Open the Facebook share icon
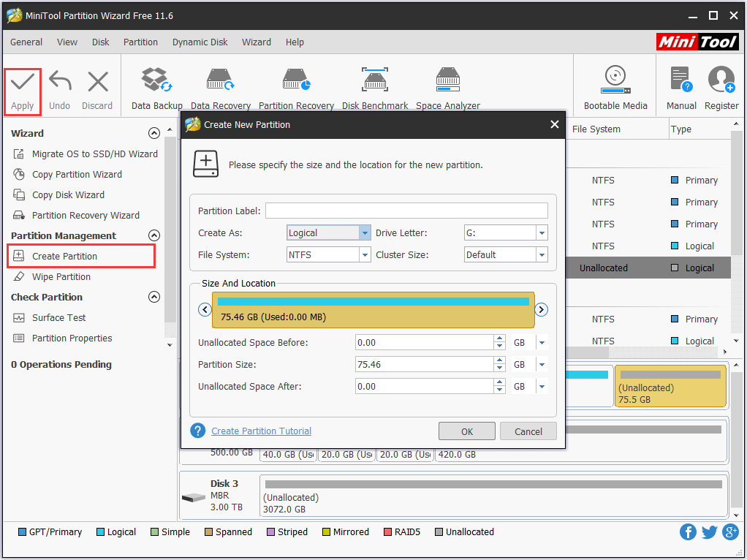The width and height of the screenshot is (747, 560). [x=688, y=532]
